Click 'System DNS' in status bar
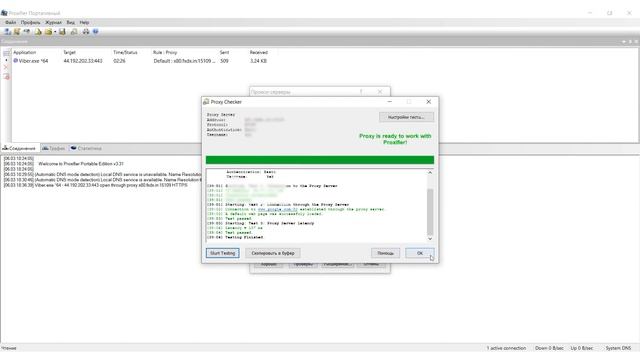 pyautogui.click(x=618, y=348)
